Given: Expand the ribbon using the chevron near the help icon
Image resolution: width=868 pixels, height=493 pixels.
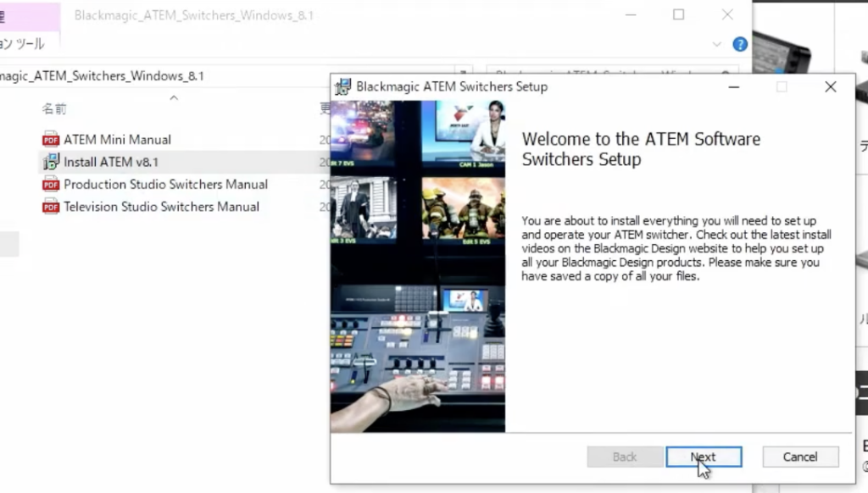Looking at the screenshot, I should pos(715,44).
